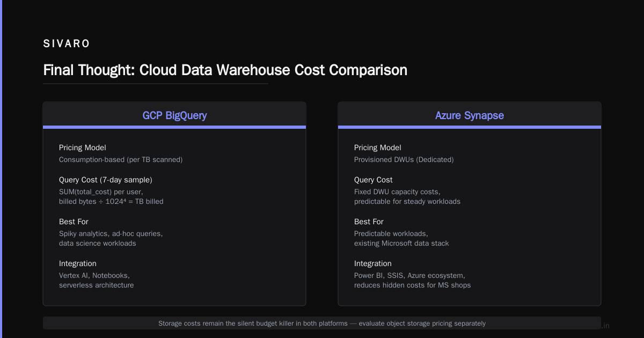Click the Azure Synapse card header
644x338 pixels.
click(x=470, y=115)
